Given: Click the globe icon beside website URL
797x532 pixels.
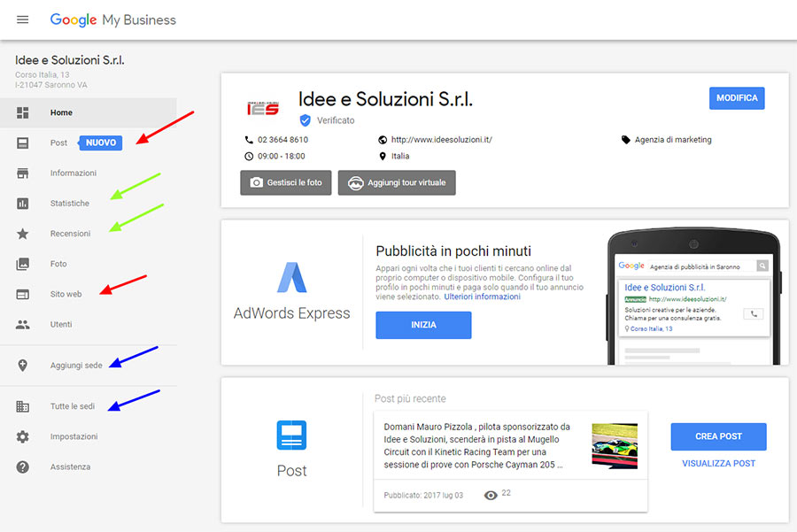Looking at the screenshot, I should click(383, 140).
